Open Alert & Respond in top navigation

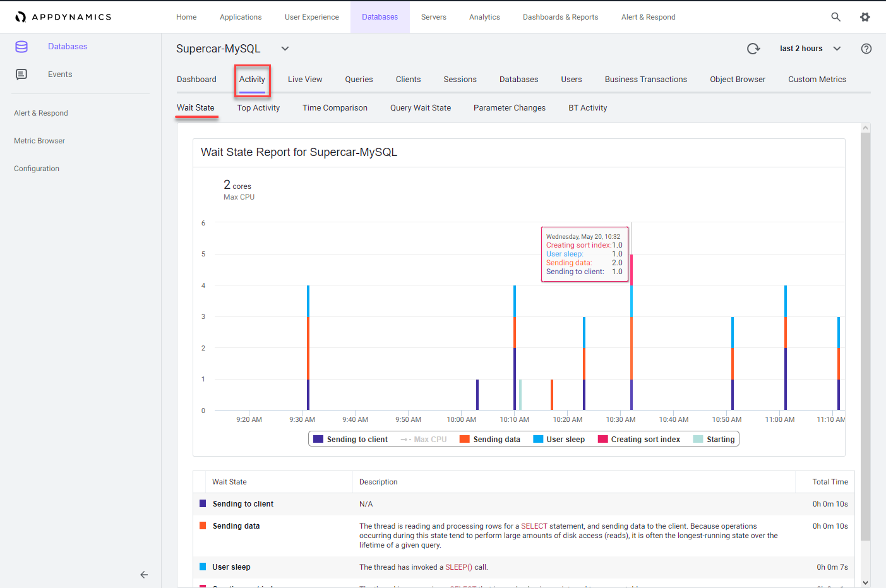point(649,17)
